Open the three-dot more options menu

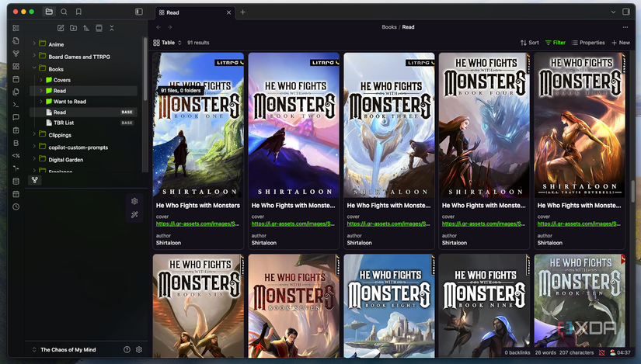tap(625, 27)
